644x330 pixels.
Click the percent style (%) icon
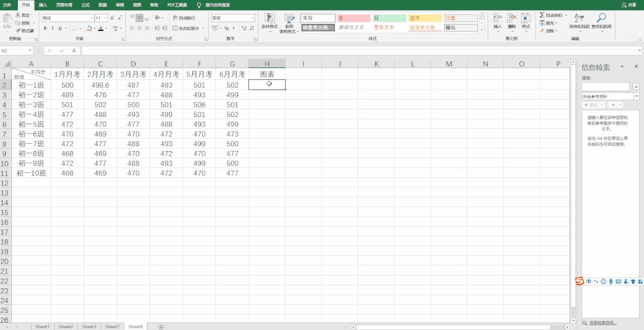[226, 28]
